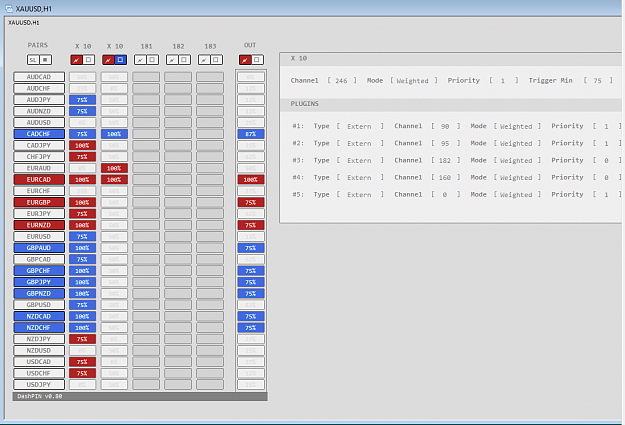Open plugin #3 Type Extern selector

click(x=359, y=161)
